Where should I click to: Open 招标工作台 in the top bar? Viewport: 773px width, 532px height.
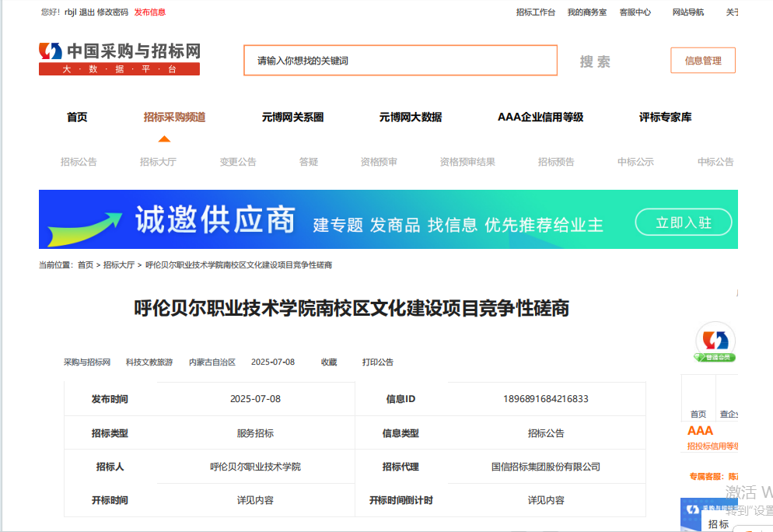click(x=536, y=12)
